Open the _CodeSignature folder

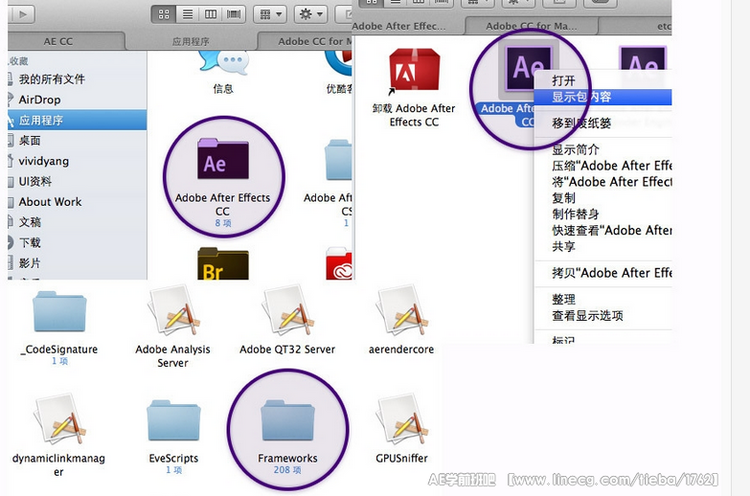click(59, 311)
